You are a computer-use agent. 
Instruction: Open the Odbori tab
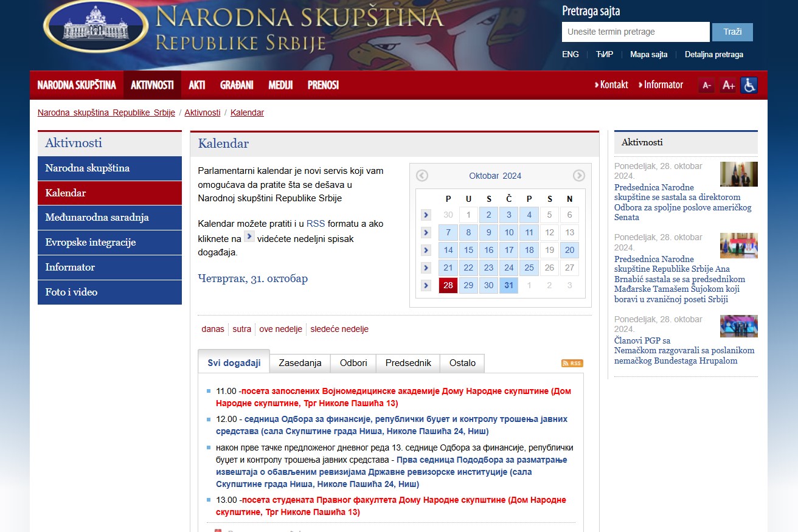pyautogui.click(x=353, y=363)
